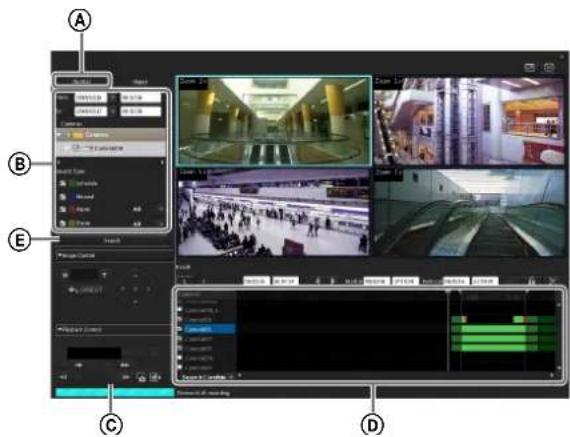Click the first window layout icon at the right end of the title bar
The width and height of the screenshot is (570, 437).
tap(530, 67)
